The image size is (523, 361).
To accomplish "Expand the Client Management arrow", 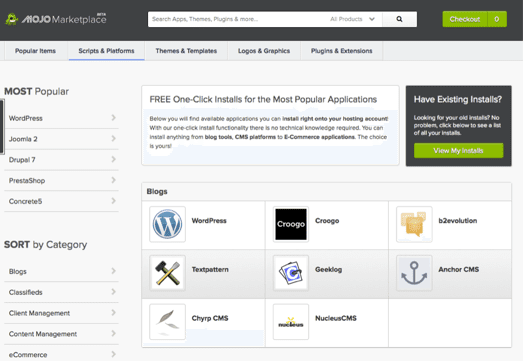I will coord(113,313).
